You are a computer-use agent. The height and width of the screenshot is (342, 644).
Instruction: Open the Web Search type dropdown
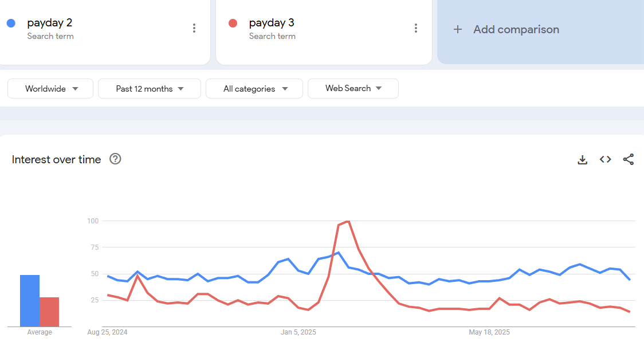tap(353, 88)
